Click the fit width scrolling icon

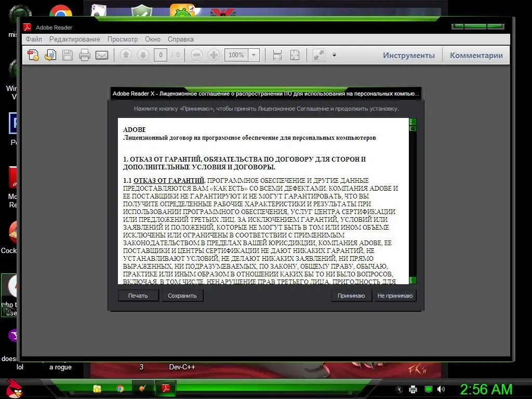277,55
